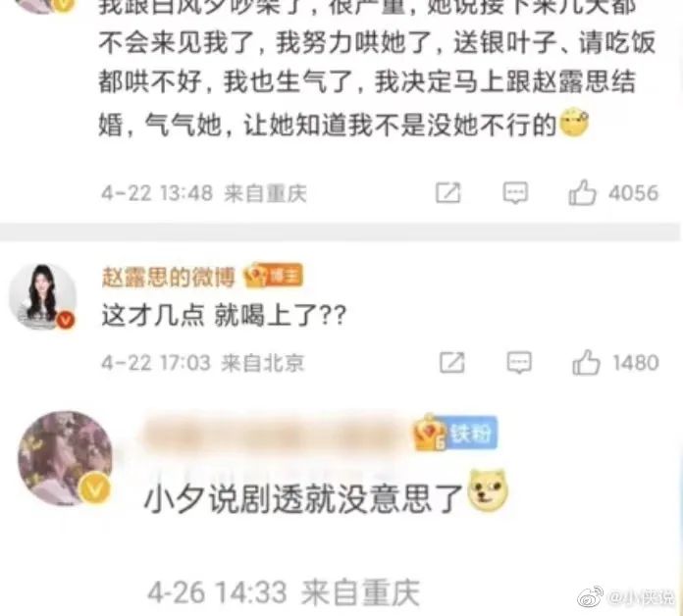Tap the timestamp 4-26 14:33 来自重庆
The width and height of the screenshot is (683, 616).
pos(284,592)
